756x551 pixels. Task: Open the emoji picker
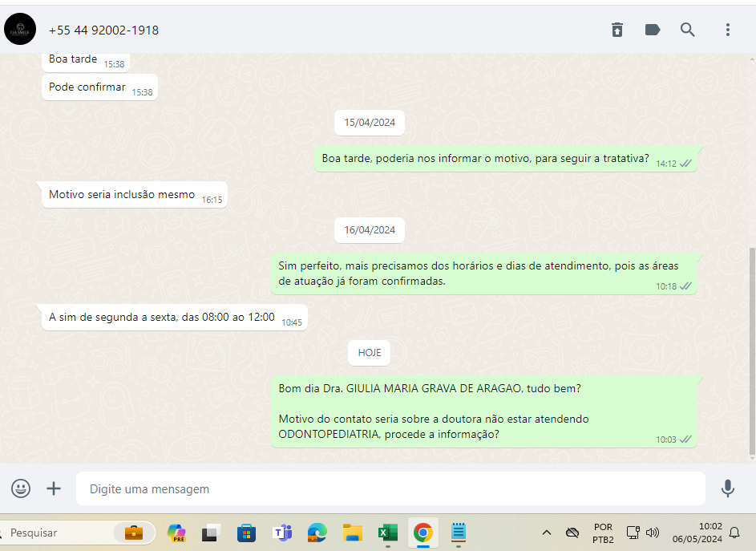click(21, 488)
